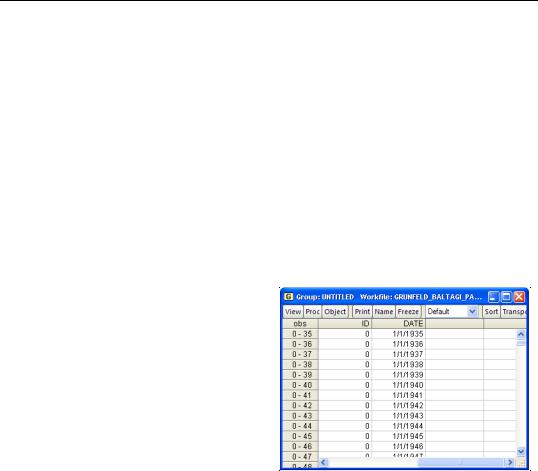Select row header 0 - 44
The height and width of the screenshot is (471, 538).
(300, 426)
